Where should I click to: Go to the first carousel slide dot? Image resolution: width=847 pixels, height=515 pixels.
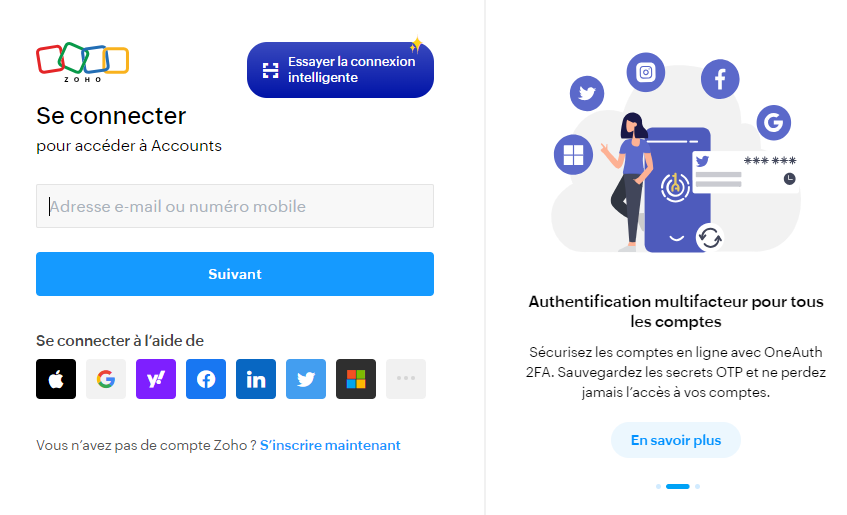[x=658, y=486]
